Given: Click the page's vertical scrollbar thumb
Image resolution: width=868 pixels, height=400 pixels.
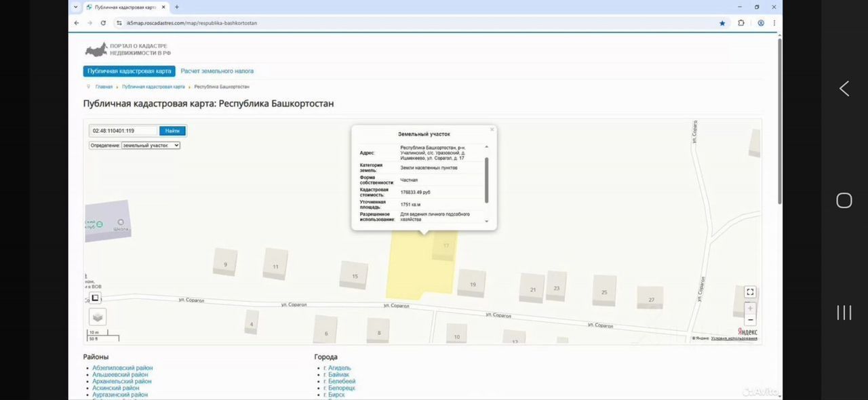Looking at the screenshot, I should point(779,121).
